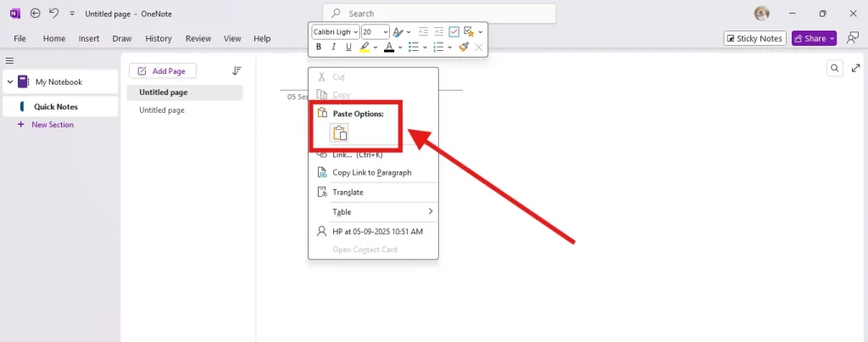Screen dimensions: 868x342
Task: Open the page search magnifier icon
Action: click(835, 68)
